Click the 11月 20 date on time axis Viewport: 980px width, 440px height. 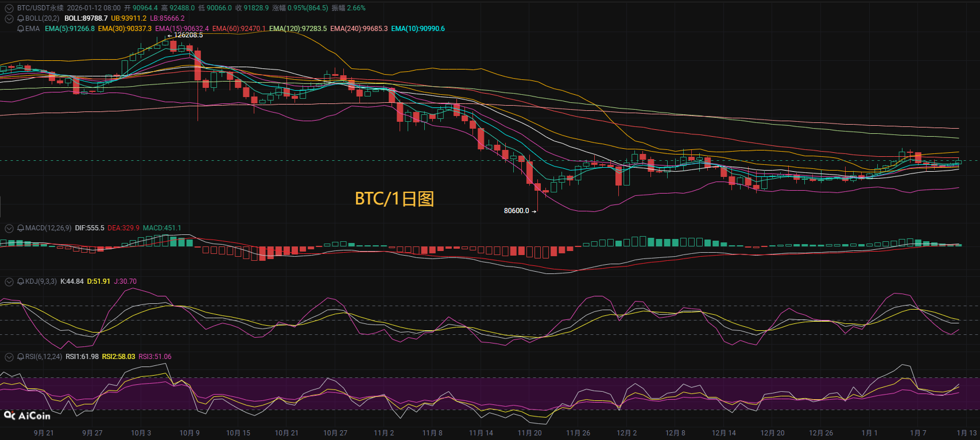529,433
